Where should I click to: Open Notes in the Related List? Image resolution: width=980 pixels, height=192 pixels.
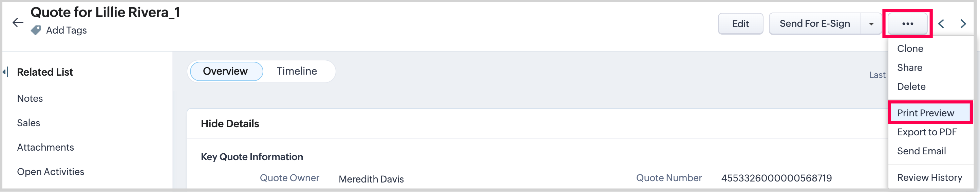pos(30,98)
